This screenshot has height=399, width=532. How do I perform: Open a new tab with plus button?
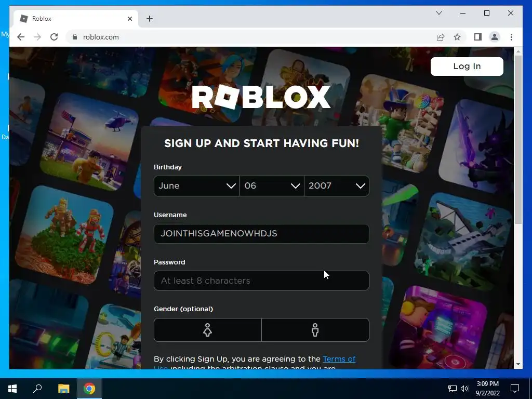150,19
